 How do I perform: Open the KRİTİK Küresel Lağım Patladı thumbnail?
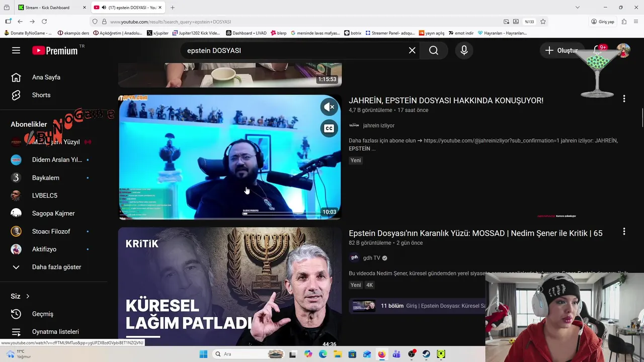tap(229, 287)
